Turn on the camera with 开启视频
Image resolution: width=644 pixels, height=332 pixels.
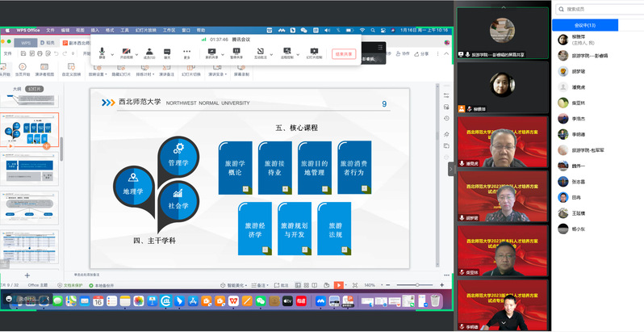click(126, 53)
